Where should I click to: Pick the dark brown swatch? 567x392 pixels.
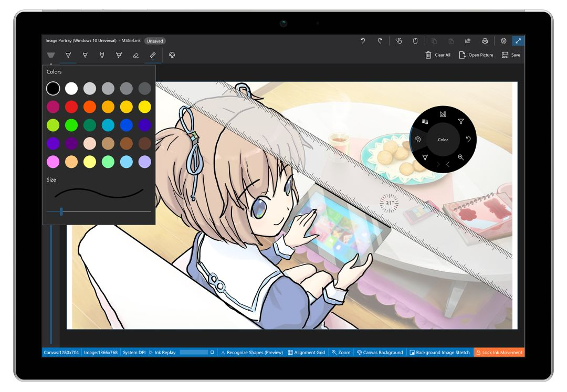coord(145,143)
